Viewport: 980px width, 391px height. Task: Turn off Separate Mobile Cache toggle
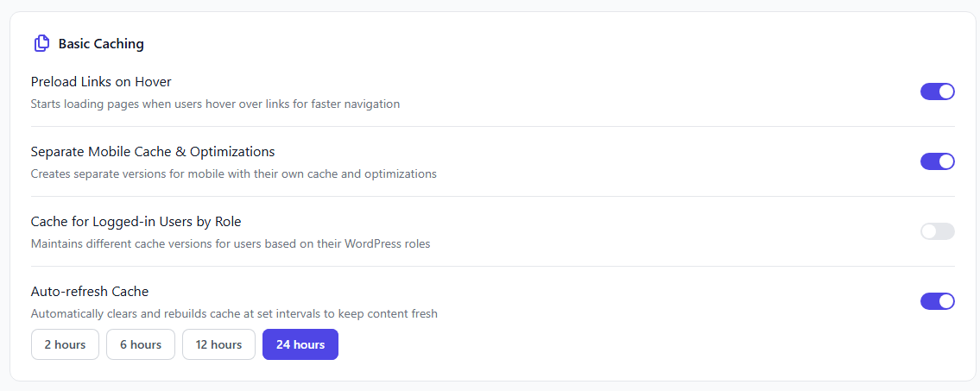(x=937, y=161)
